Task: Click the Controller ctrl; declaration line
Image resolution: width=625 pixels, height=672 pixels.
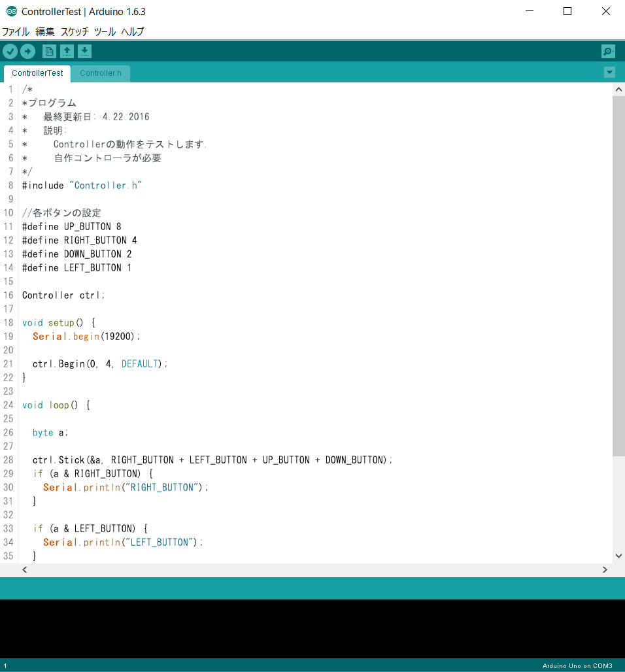Action: [63, 295]
